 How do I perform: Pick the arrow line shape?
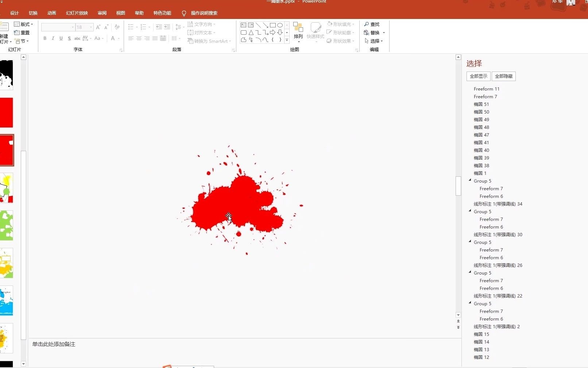coord(265,25)
